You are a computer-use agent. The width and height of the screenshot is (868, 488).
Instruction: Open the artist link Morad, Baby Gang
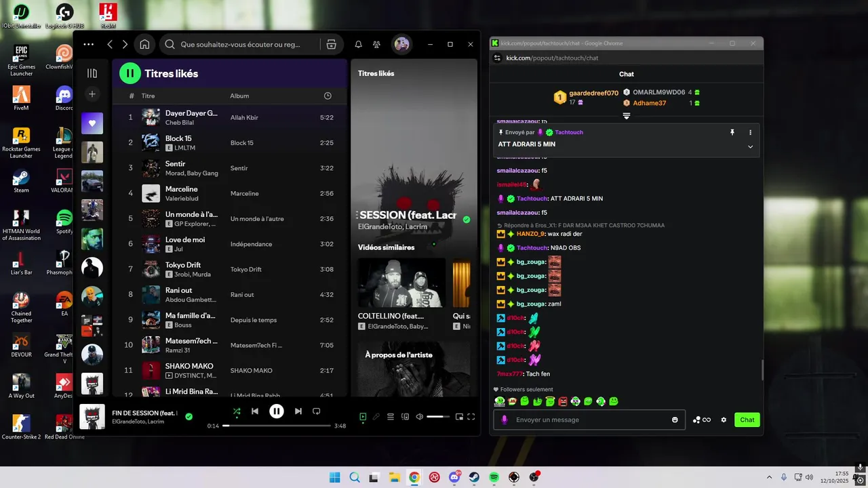point(192,174)
